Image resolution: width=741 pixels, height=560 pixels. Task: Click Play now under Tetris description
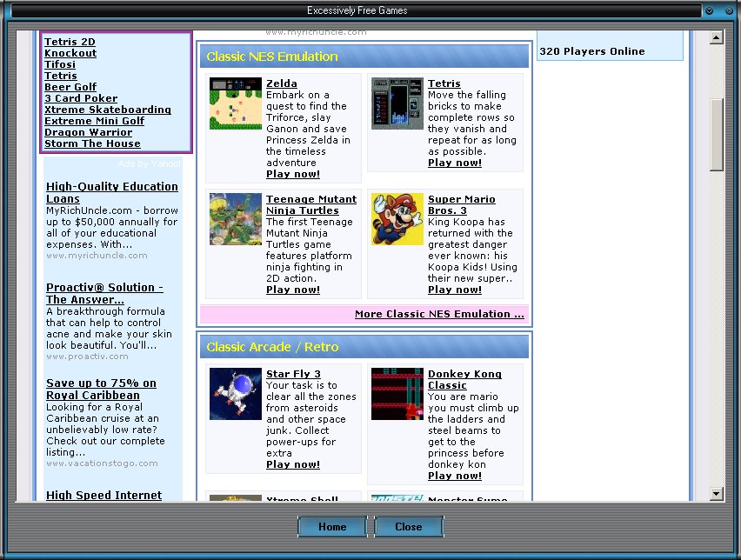[x=455, y=163]
